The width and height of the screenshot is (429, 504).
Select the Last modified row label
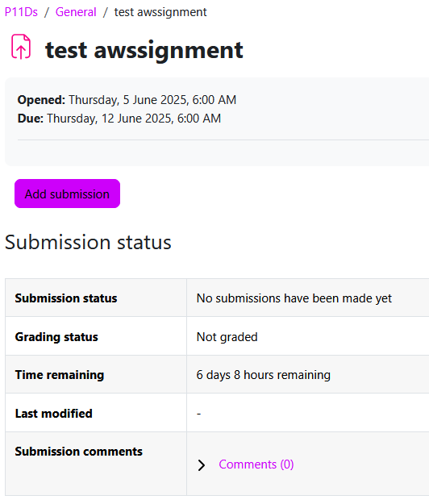click(x=54, y=414)
